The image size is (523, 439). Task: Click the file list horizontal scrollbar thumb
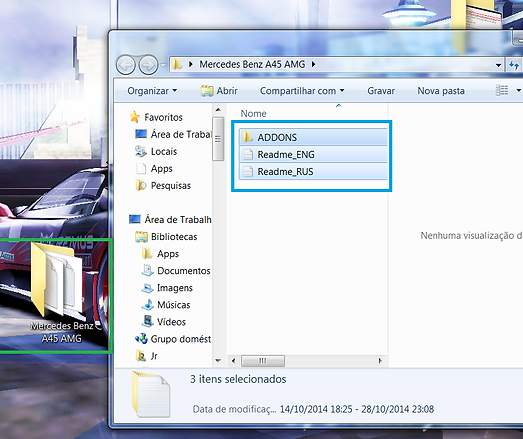263,361
